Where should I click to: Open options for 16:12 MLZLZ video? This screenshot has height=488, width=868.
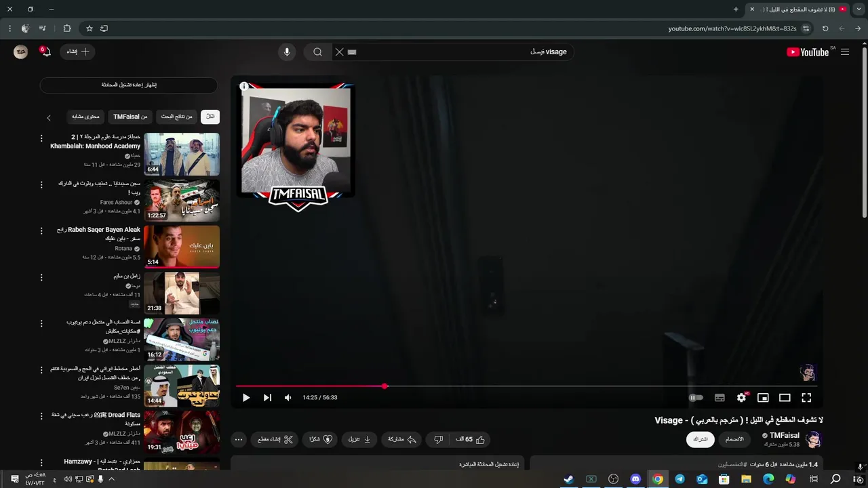(41, 323)
